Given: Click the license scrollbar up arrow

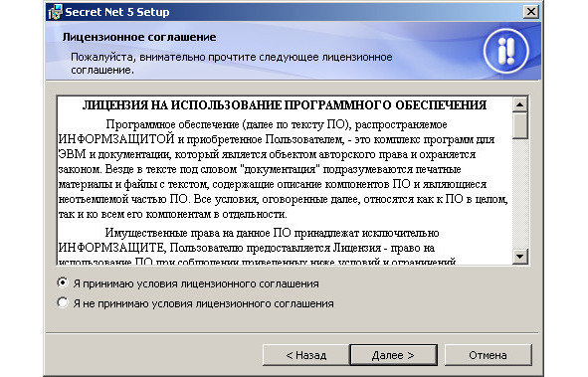Looking at the screenshot, I should pyautogui.click(x=519, y=104).
